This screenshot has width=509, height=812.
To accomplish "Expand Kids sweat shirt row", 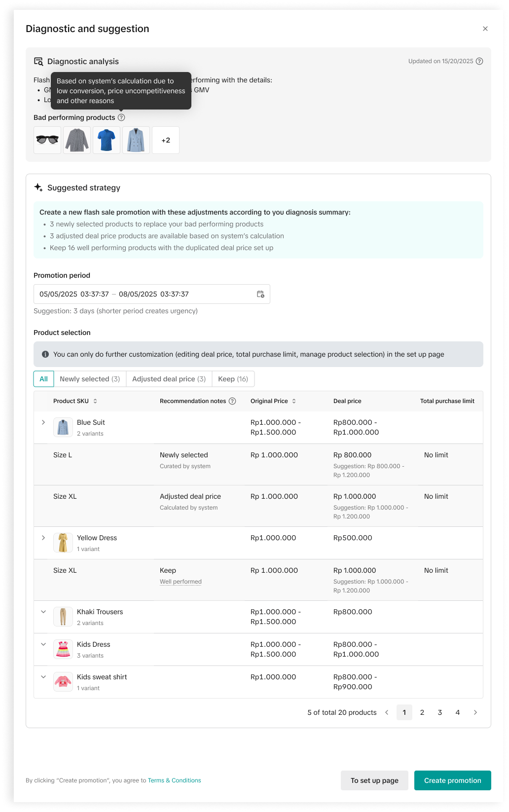I will coord(43,677).
